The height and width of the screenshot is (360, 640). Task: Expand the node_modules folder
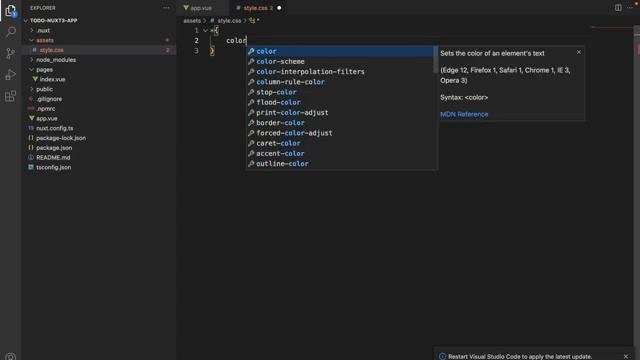[x=56, y=60]
